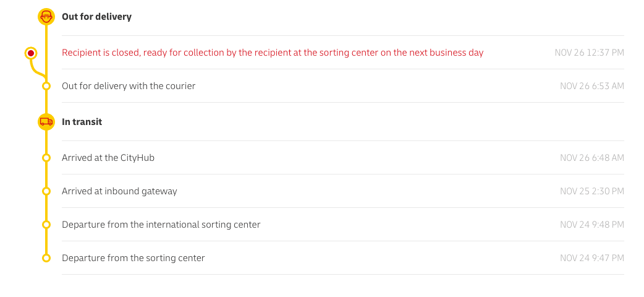
Task: Click the red alert dot on timeline
Action: click(31, 53)
